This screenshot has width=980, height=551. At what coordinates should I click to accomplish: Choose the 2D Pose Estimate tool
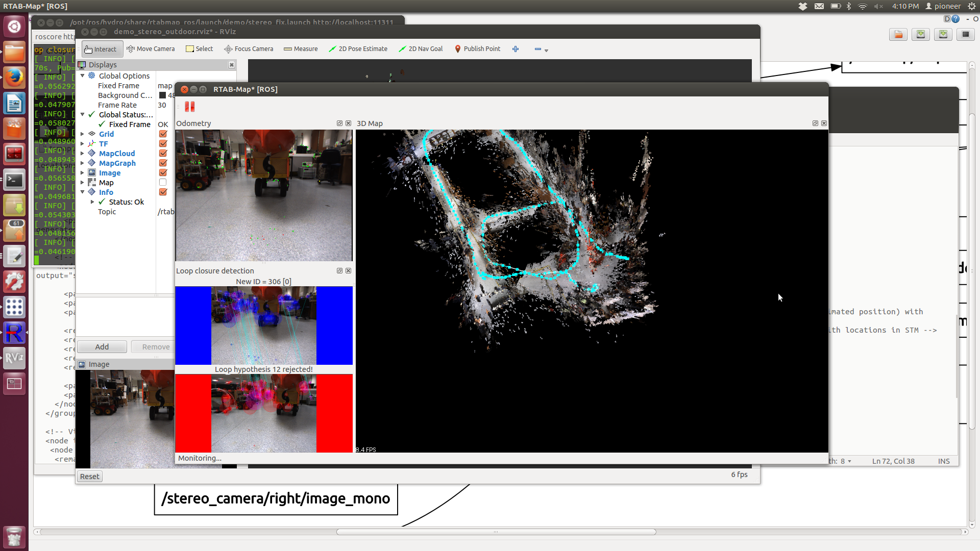358,49
